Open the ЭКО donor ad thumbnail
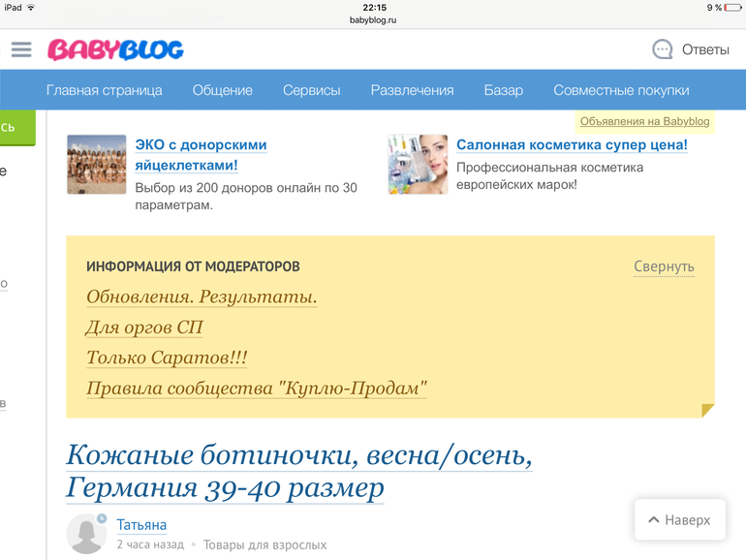Image resolution: width=746 pixels, height=560 pixels. click(x=97, y=165)
